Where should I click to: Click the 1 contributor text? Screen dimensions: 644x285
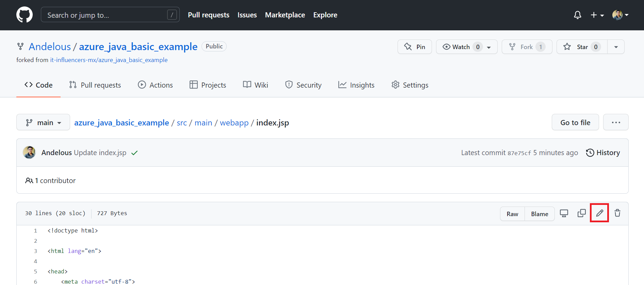(55, 181)
